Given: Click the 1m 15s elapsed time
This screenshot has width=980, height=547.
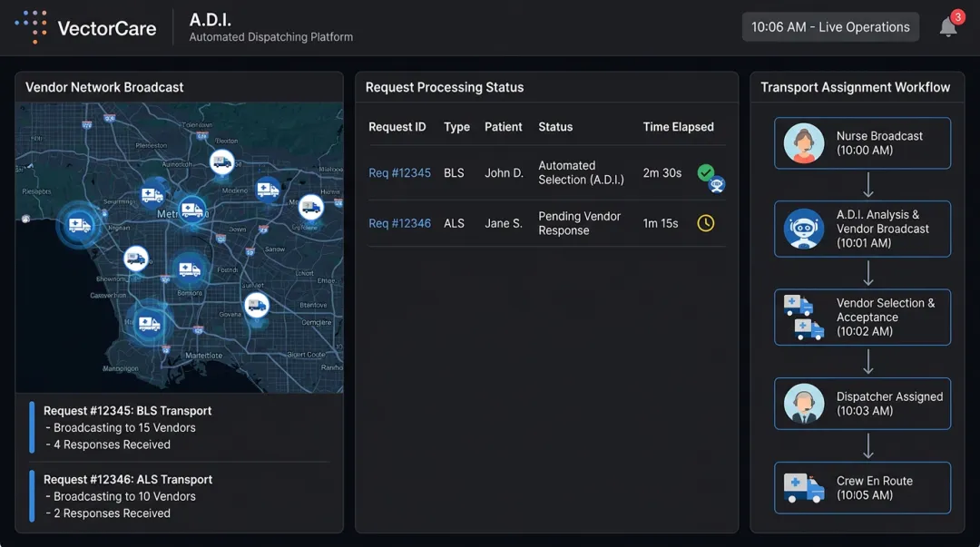Looking at the screenshot, I should tap(660, 223).
